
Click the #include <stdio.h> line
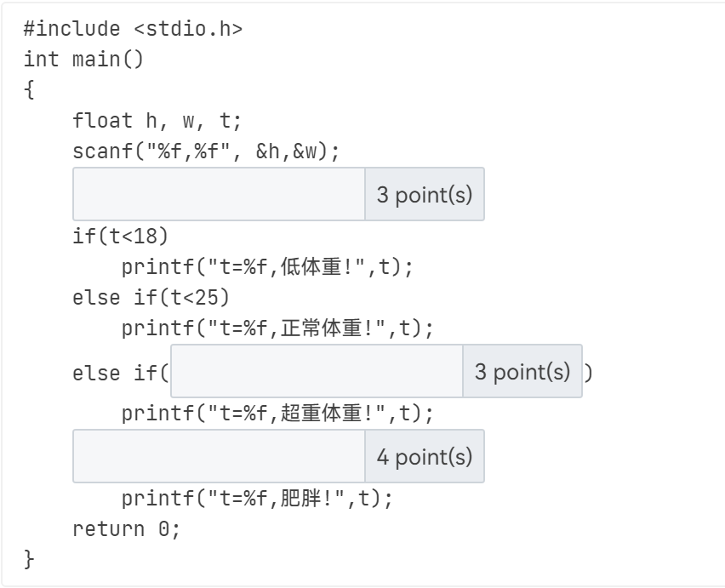pos(133,29)
